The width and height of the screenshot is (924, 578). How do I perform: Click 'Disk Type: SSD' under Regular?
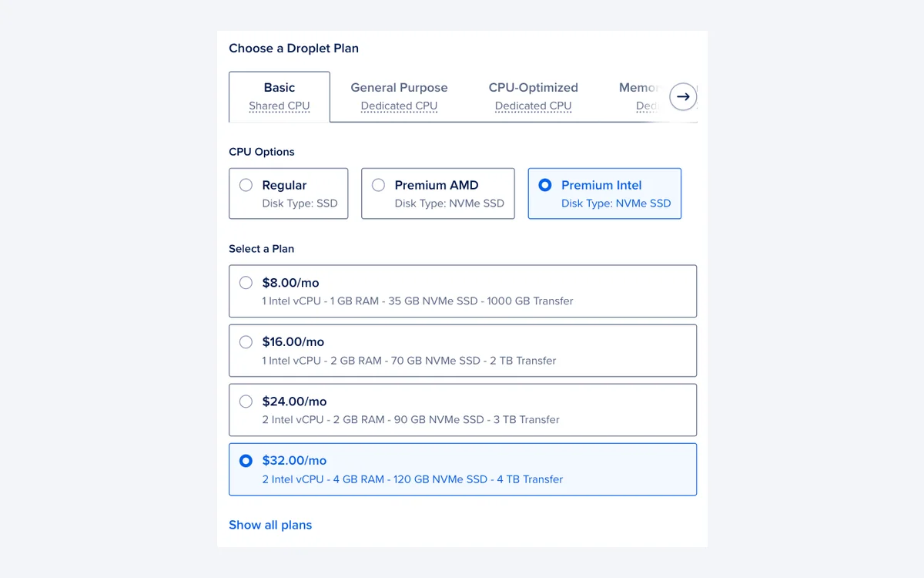pyautogui.click(x=300, y=203)
